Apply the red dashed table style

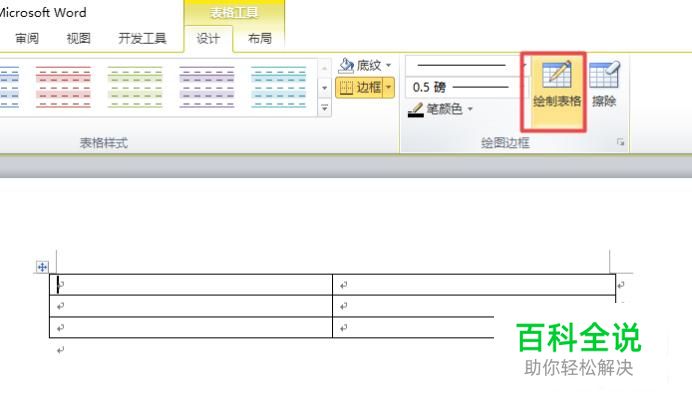63,87
